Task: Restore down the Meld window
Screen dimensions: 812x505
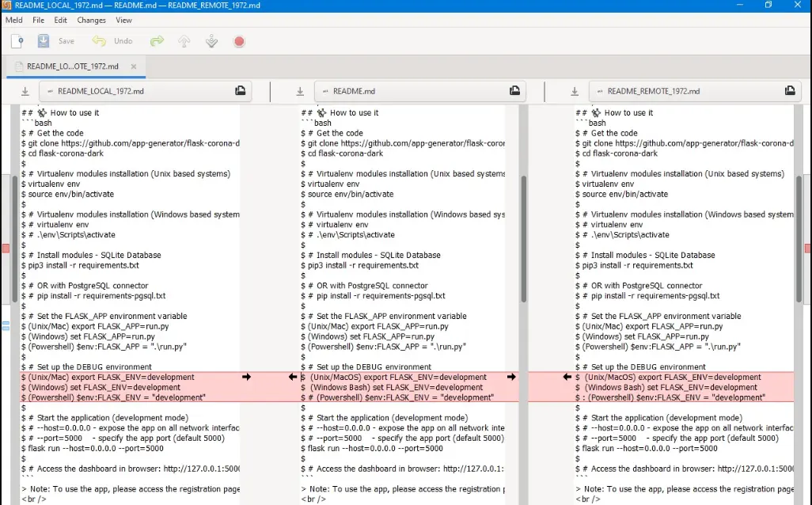Action: point(768,6)
